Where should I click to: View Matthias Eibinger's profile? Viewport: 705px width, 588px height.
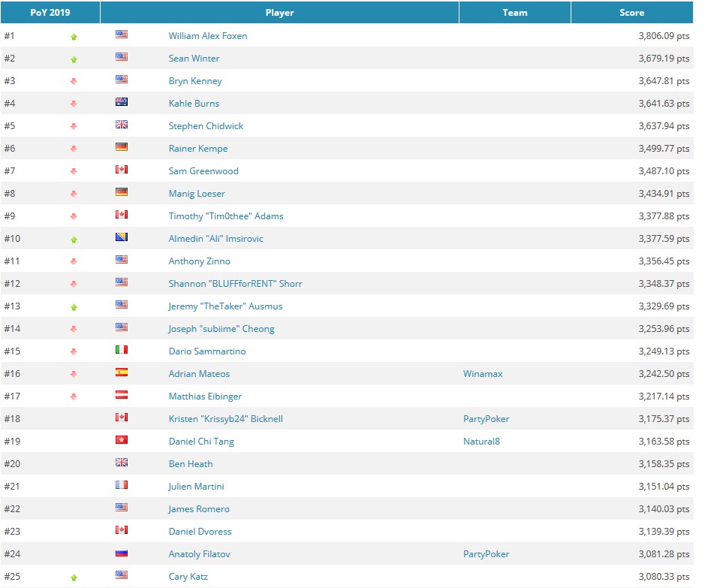point(205,397)
